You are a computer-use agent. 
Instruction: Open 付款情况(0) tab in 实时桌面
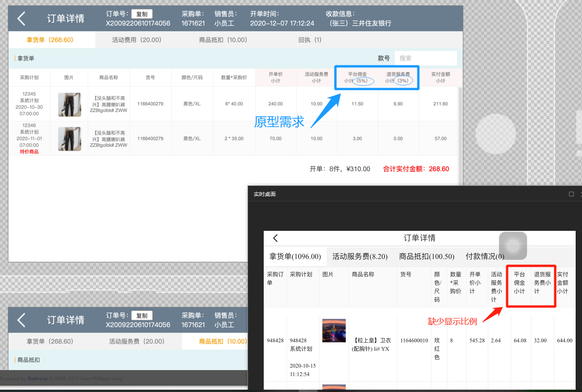click(485, 257)
